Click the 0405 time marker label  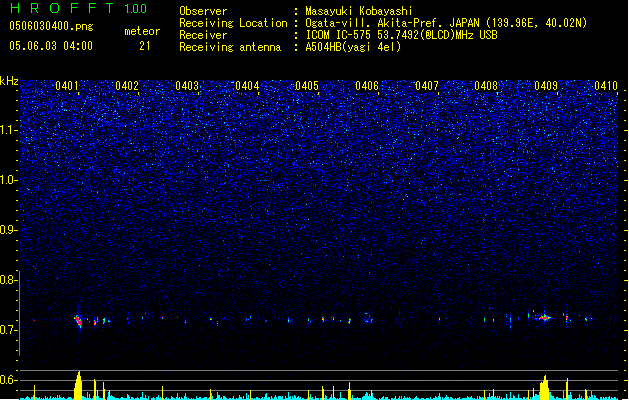(307, 86)
